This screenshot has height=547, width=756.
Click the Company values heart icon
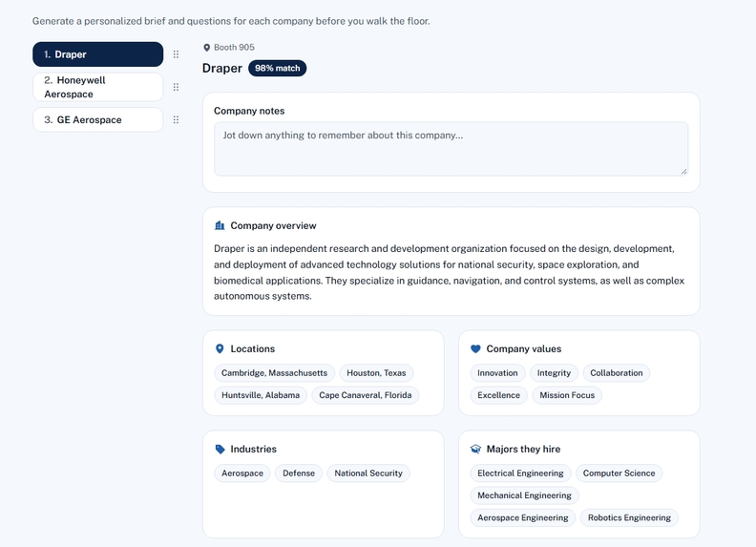(475, 348)
